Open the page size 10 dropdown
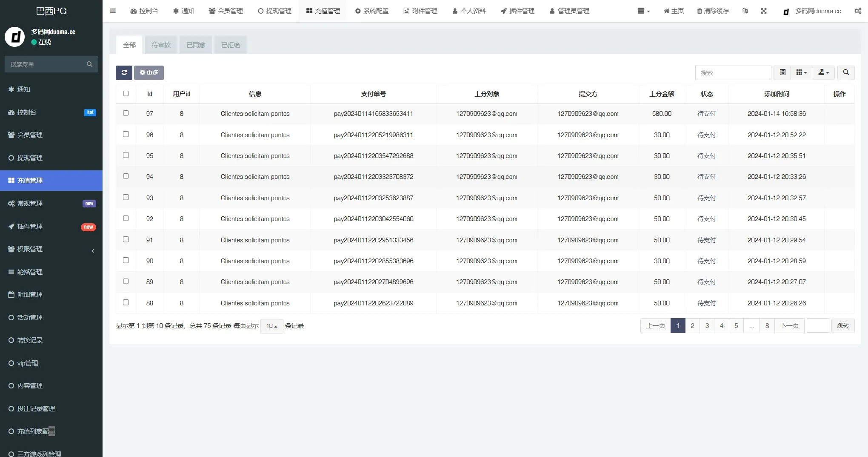 [x=271, y=326]
